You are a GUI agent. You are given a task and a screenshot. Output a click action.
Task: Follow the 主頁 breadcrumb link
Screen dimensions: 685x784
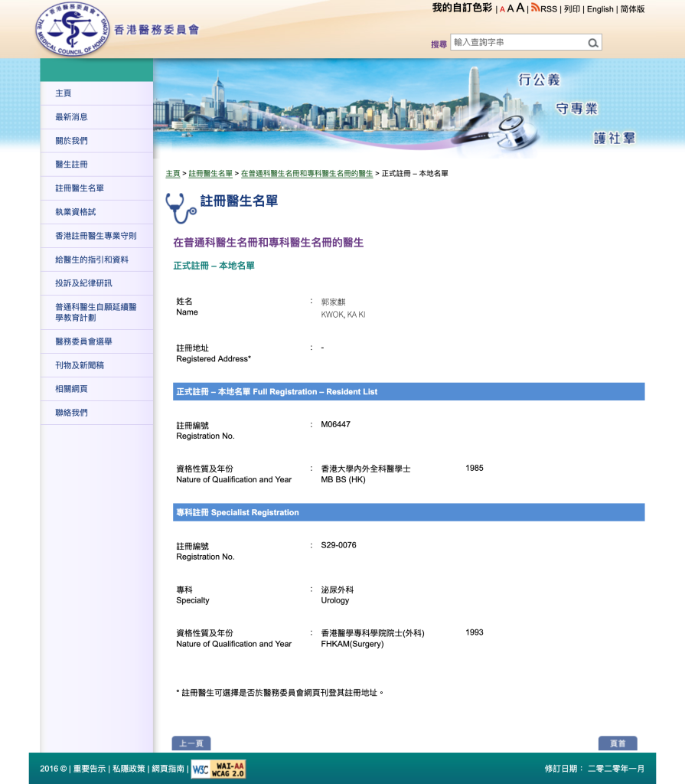point(173,173)
